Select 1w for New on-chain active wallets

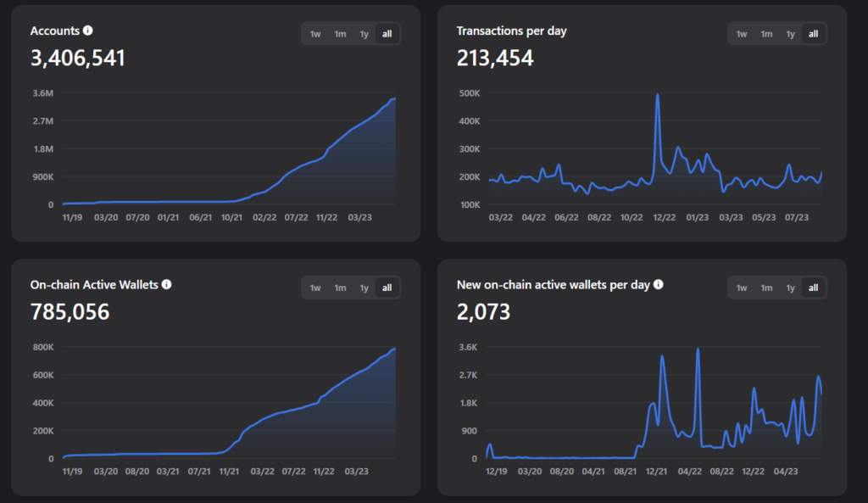pyautogui.click(x=742, y=288)
